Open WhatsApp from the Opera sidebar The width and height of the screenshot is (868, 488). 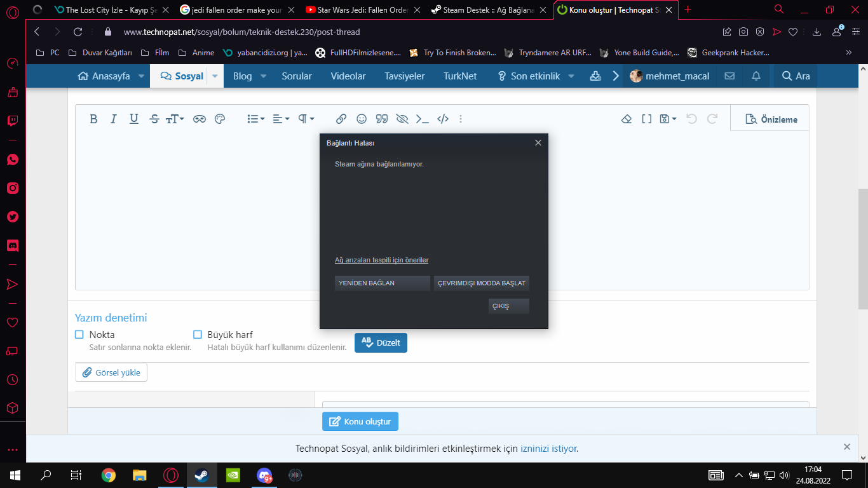tap(13, 159)
